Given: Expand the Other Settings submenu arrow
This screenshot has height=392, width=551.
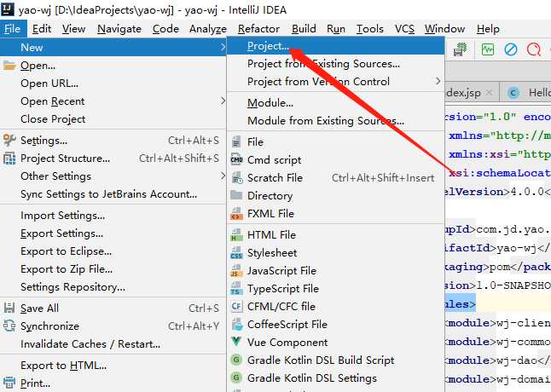Looking at the screenshot, I should [x=222, y=176].
